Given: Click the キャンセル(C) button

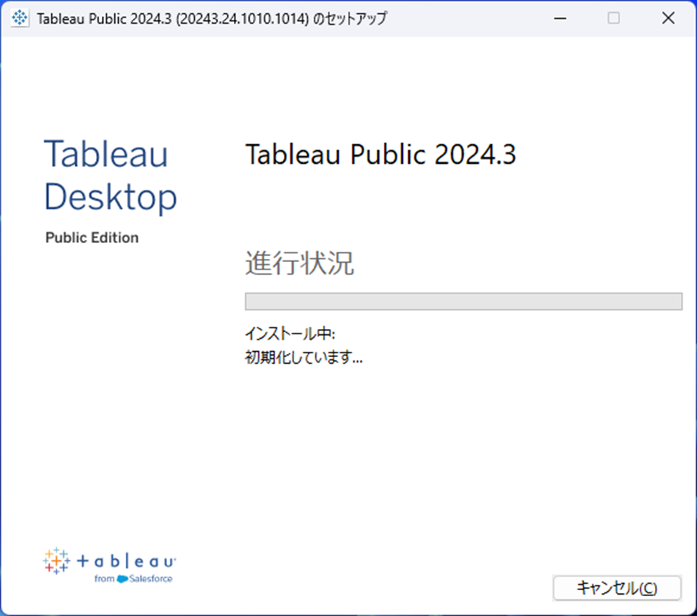Looking at the screenshot, I should click(x=617, y=588).
